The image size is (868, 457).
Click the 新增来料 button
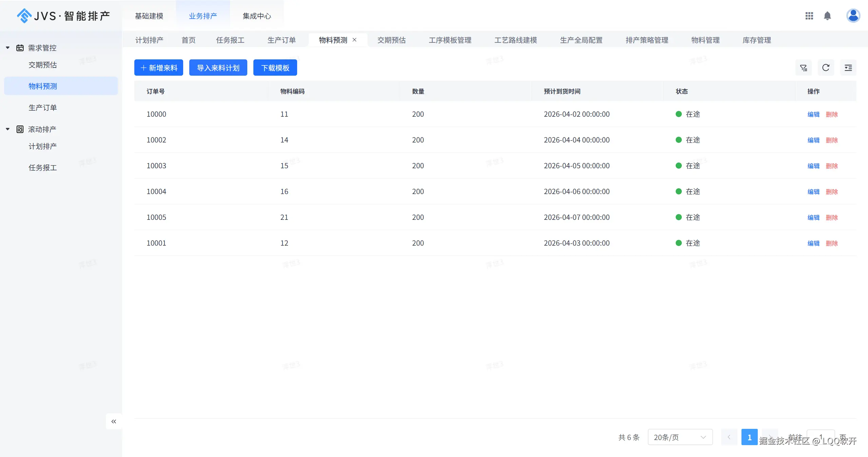[158, 68]
